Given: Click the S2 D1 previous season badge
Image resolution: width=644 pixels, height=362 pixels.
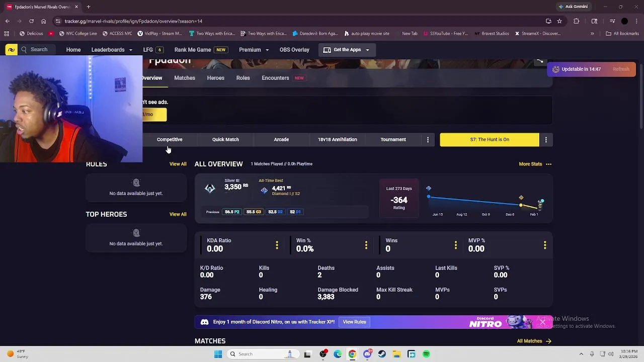Looking at the screenshot, I should [295, 212].
